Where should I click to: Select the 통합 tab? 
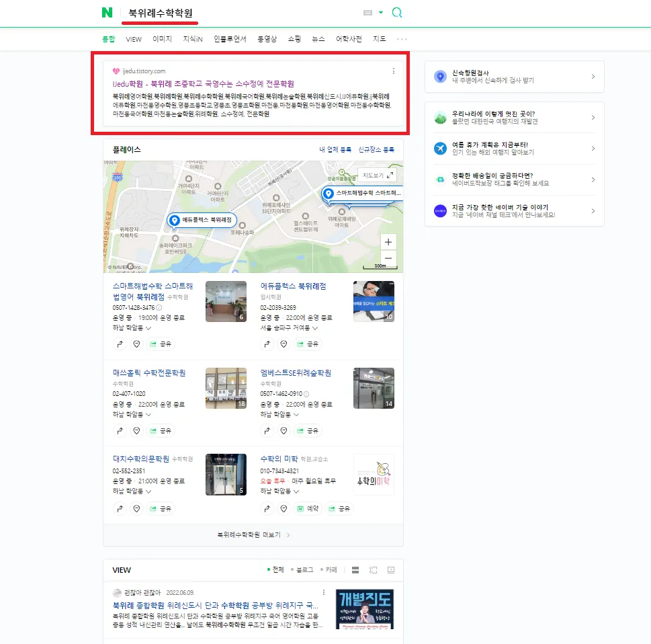point(108,39)
